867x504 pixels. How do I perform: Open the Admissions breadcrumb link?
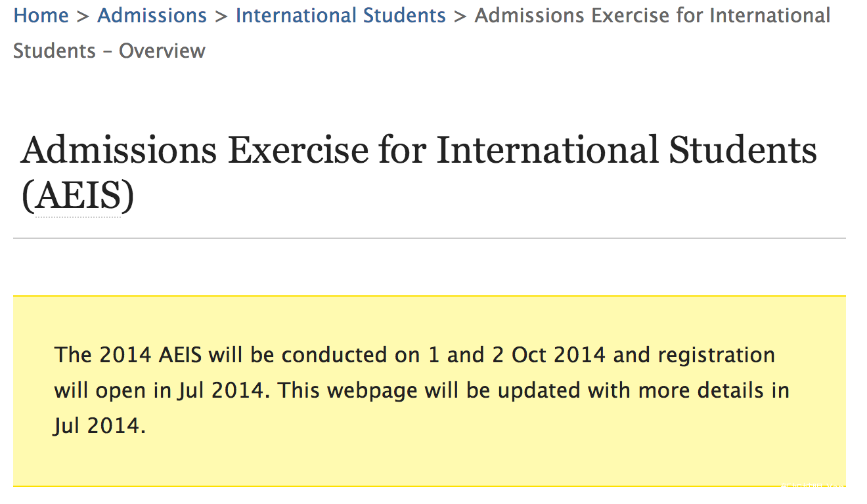[152, 15]
